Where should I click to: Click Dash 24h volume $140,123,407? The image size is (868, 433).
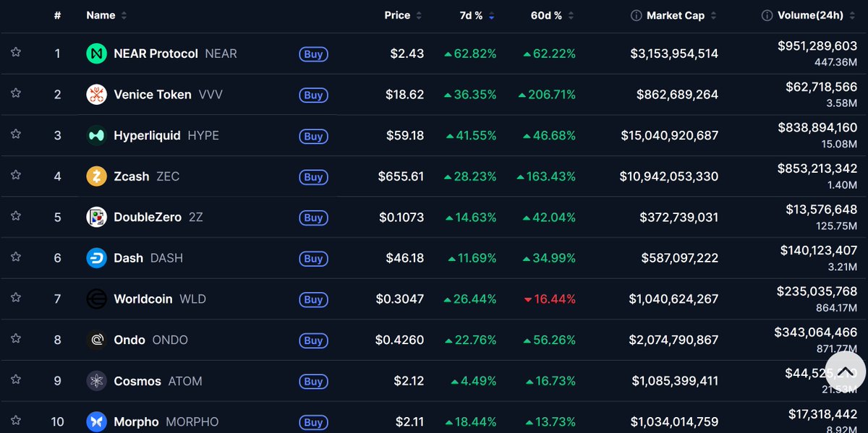coord(819,250)
